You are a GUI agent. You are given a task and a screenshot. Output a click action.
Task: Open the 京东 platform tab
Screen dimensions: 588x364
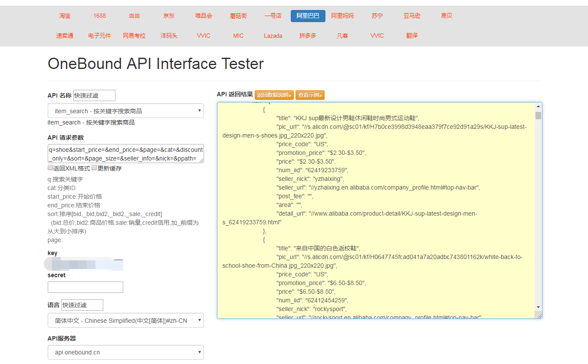(x=169, y=16)
